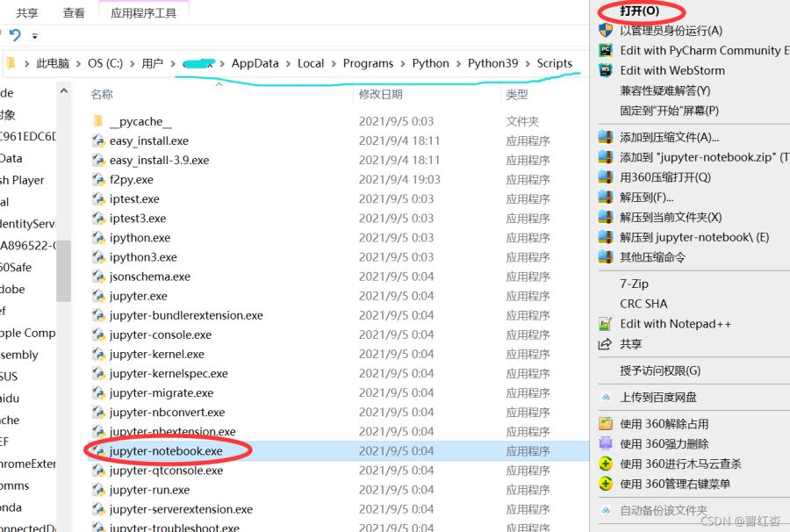Click the __pycache__ folder icon
Viewport: 790px width, 532px height.
98,121
